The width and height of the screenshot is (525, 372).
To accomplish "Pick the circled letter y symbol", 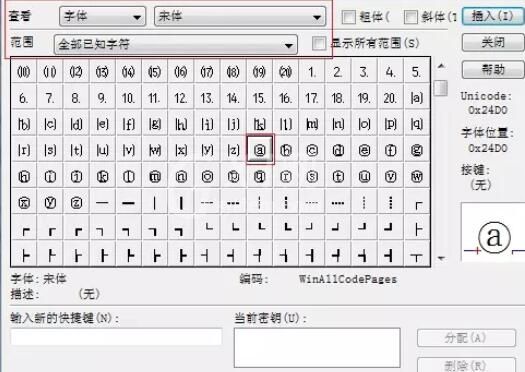I will click(50, 202).
